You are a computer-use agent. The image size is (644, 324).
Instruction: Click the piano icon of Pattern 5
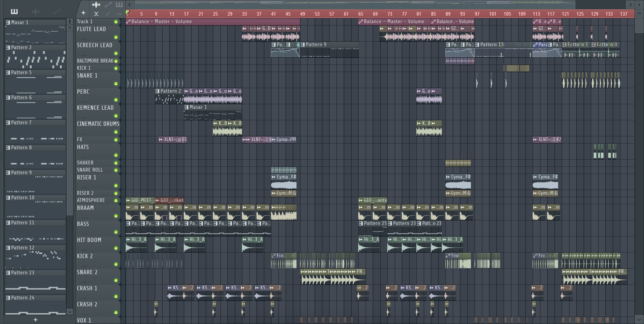(x=8, y=72)
